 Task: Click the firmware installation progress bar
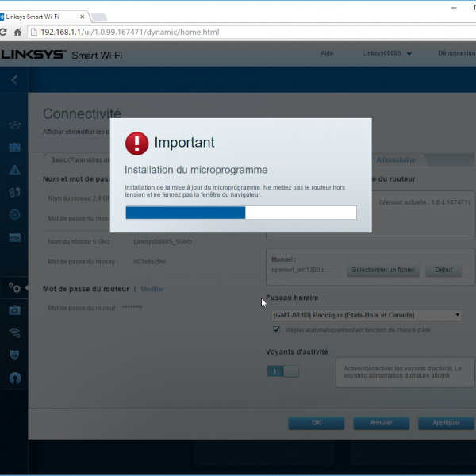pos(240,213)
